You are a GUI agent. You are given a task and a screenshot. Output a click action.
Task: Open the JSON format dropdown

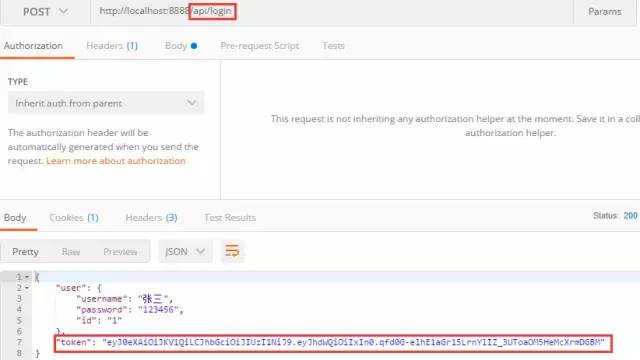185,251
